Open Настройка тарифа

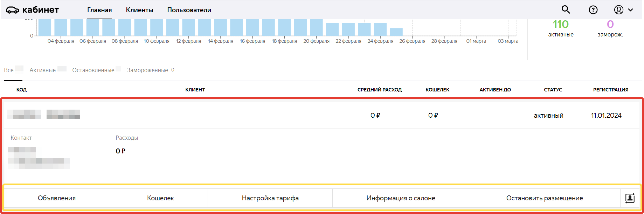pos(270,198)
